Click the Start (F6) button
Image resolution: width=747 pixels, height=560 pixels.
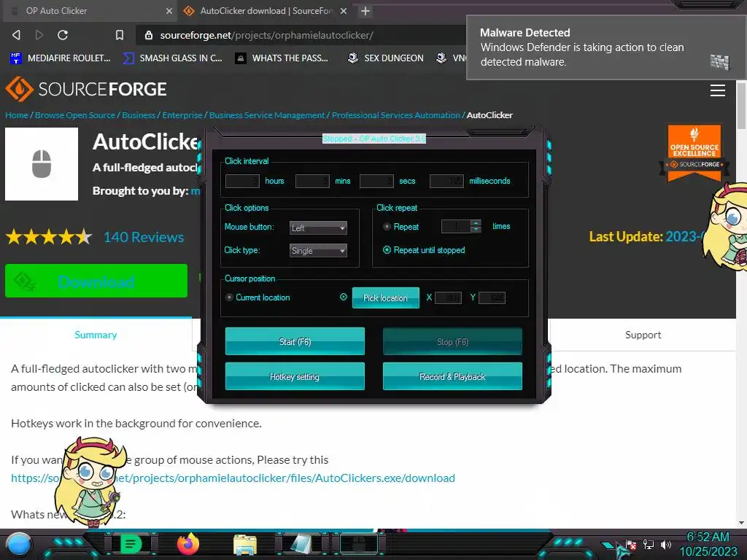pyautogui.click(x=295, y=341)
